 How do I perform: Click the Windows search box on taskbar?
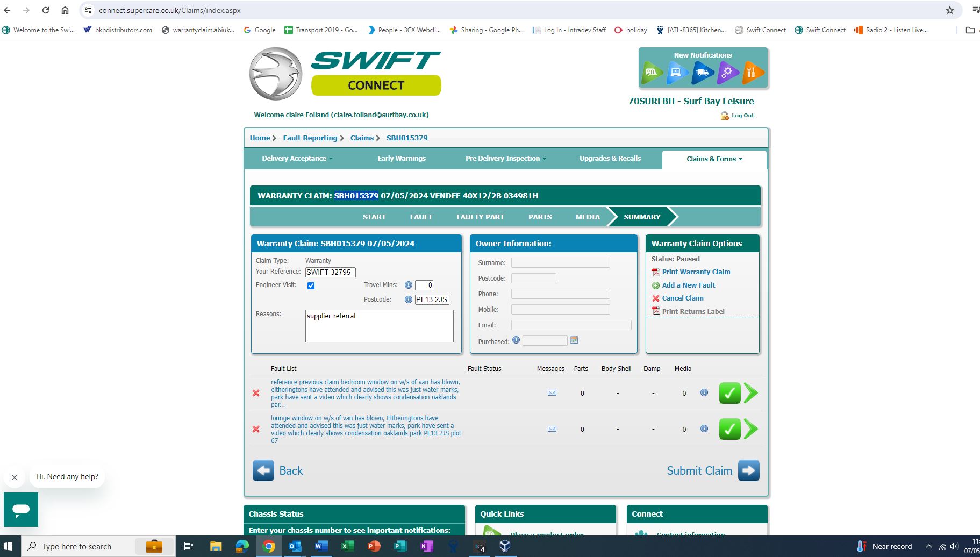click(98, 546)
